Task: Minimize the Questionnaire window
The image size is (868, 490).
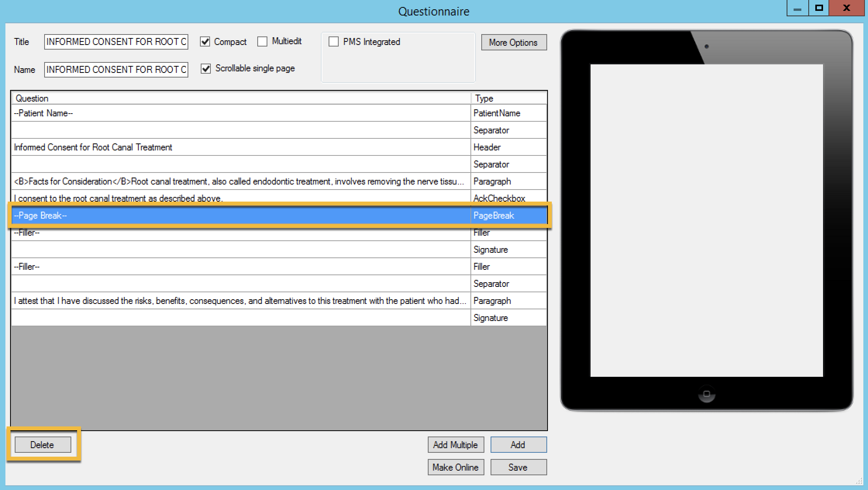Action: pyautogui.click(x=797, y=8)
